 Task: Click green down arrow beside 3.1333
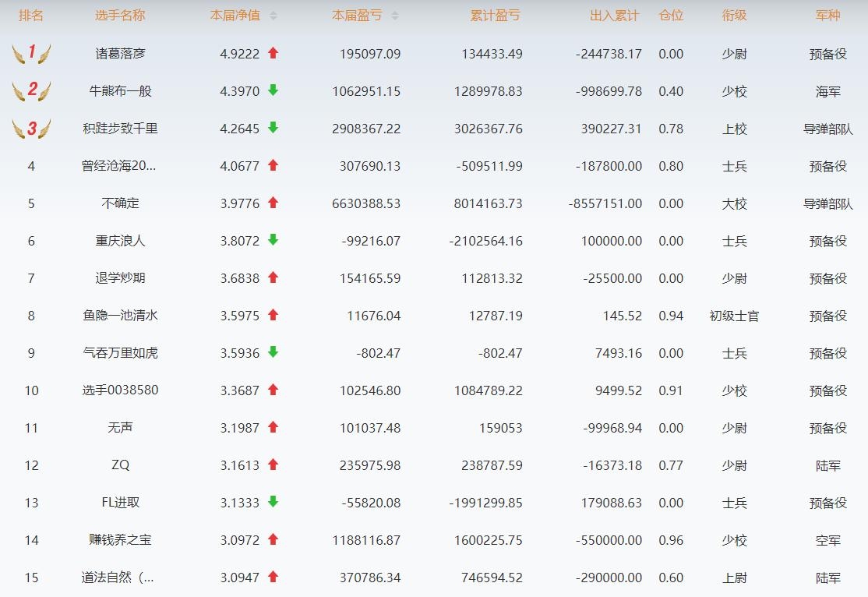tap(273, 502)
